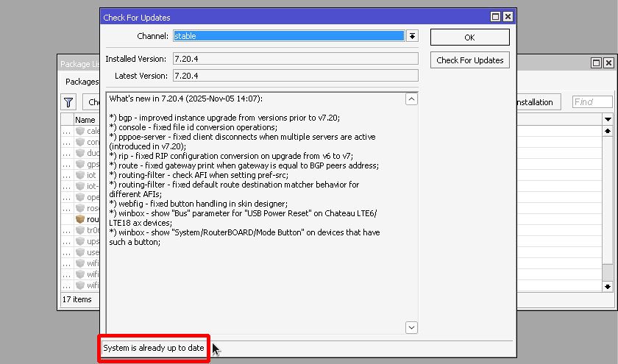Click the Check For Updates button

coord(469,60)
